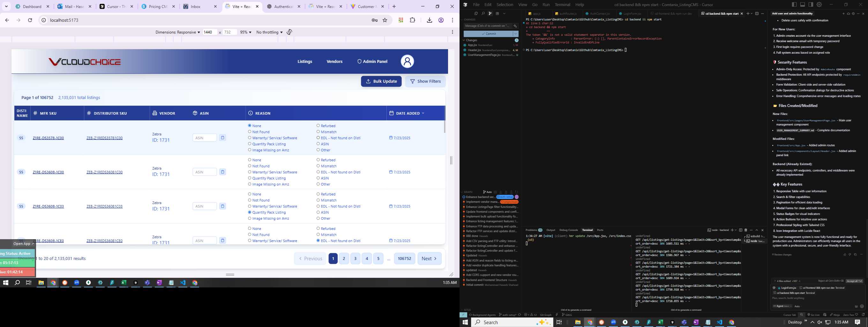The height and width of the screenshot is (327, 868).
Task: Click the Show Filters button
Action: tap(425, 81)
